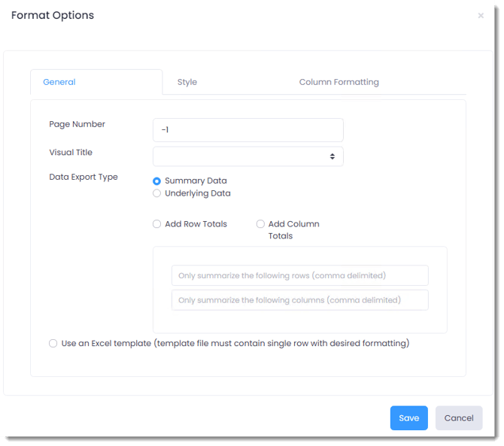The width and height of the screenshot is (504, 446).
Task: Close the Format Options dialog with X
Action: click(481, 16)
